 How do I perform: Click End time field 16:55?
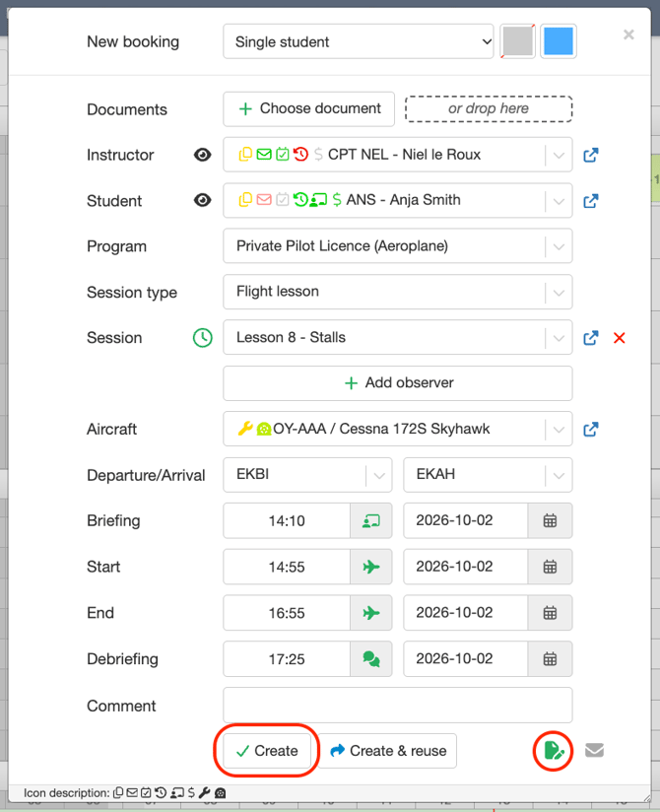point(287,613)
